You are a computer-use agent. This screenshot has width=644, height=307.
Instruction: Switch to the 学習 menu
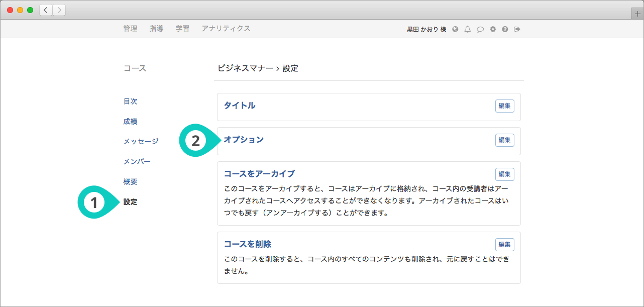point(182,29)
